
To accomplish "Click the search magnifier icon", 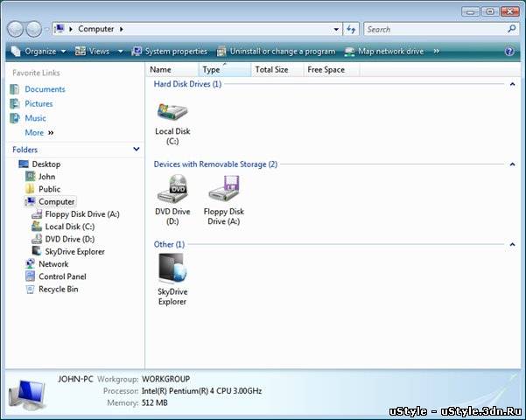I will click(x=512, y=29).
